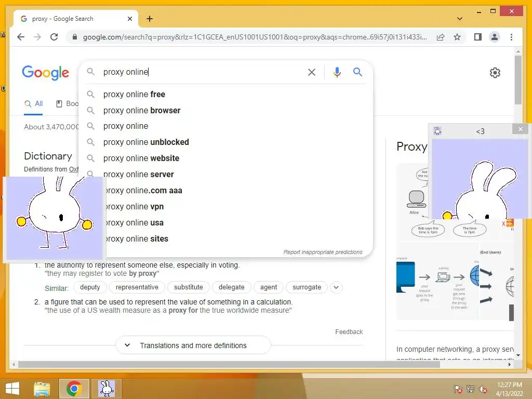The height and width of the screenshot is (399, 532).
Task: Click the delegate synonym chip
Action: (231, 287)
